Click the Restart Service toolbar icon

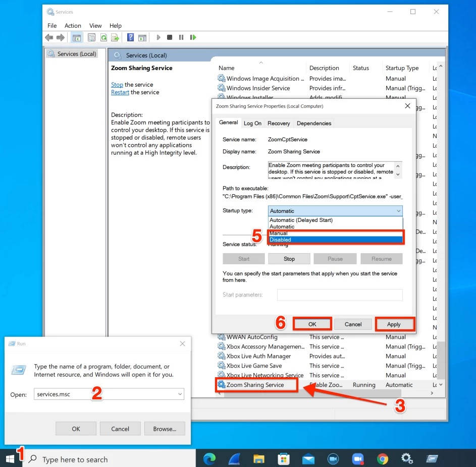(193, 37)
